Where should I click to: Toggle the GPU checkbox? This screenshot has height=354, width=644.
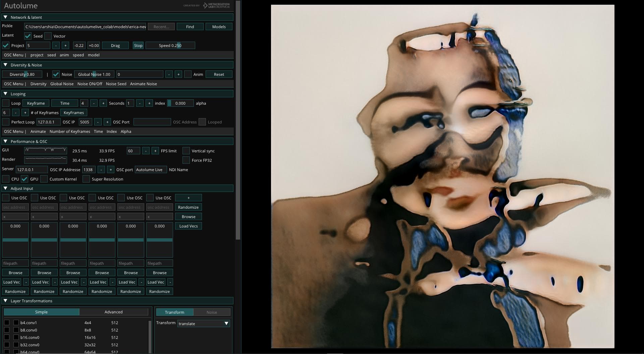tap(24, 179)
